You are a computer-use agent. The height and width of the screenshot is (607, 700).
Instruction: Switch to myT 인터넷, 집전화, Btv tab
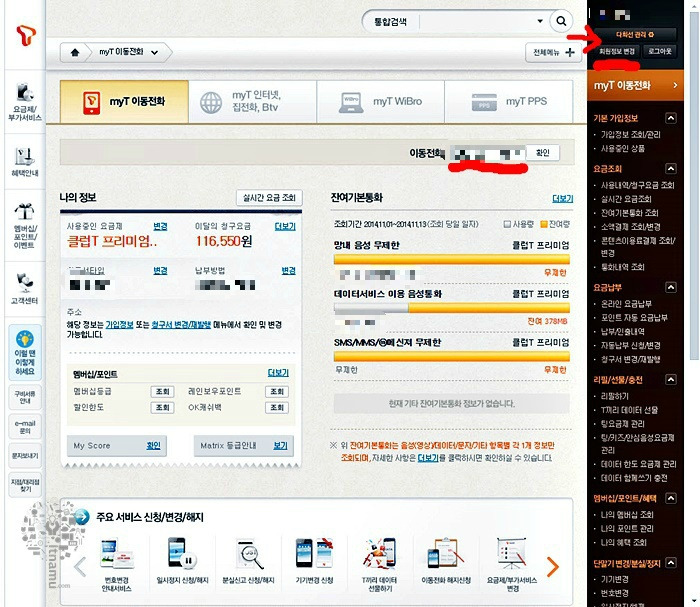[252, 101]
